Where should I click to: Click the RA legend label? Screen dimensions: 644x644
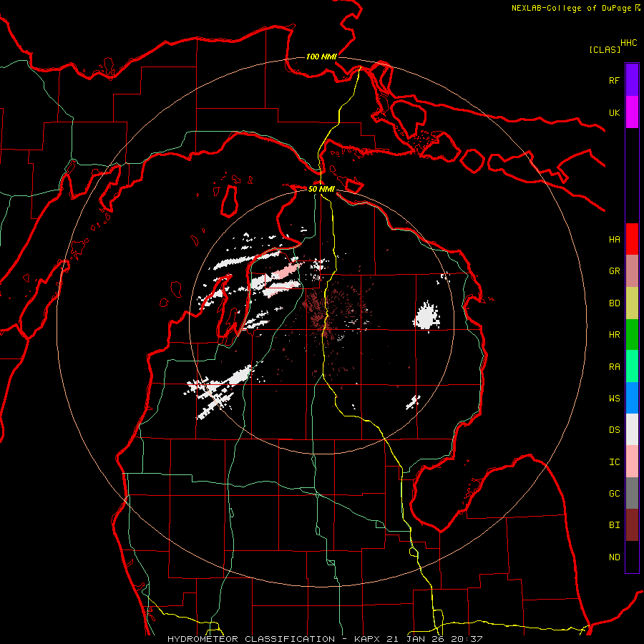pyautogui.click(x=614, y=367)
